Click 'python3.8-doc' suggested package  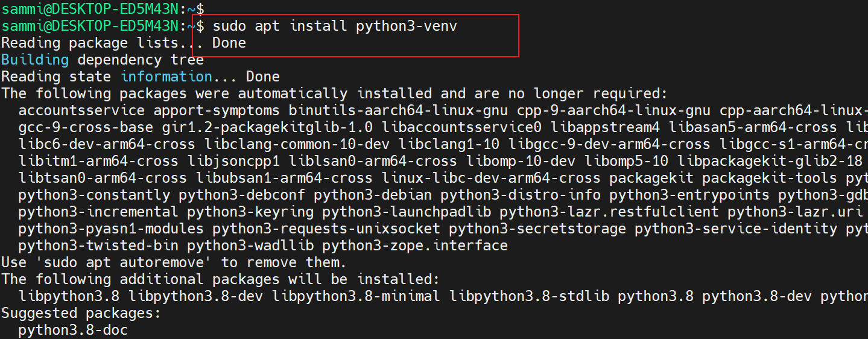pos(73,330)
